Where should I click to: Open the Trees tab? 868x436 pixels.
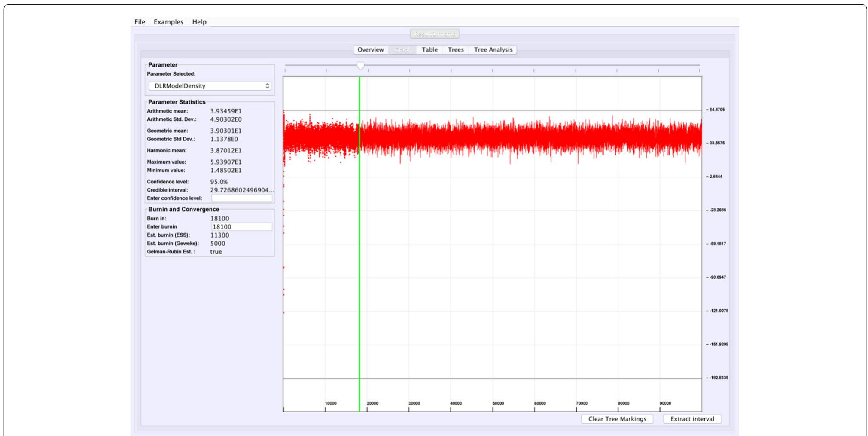pos(455,49)
